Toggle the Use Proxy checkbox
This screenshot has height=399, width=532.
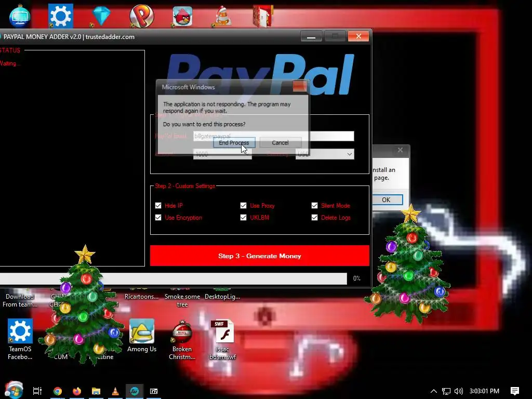pos(243,206)
